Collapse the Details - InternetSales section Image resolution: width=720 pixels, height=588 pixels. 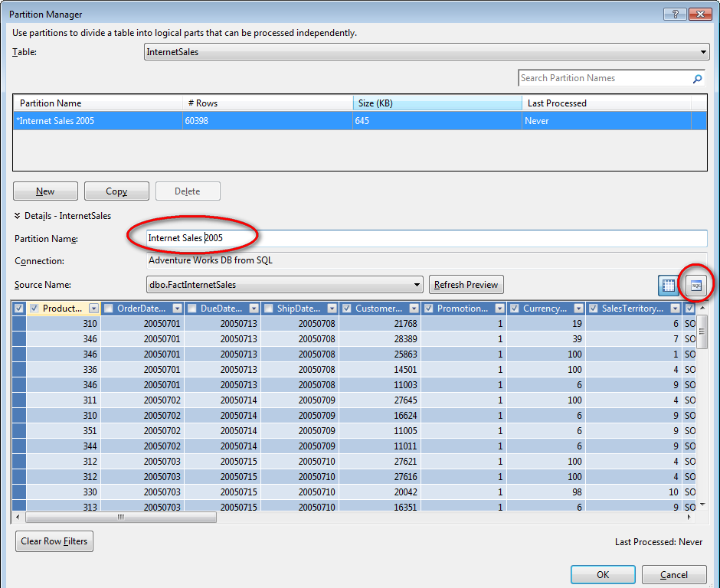[x=18, y=216]
